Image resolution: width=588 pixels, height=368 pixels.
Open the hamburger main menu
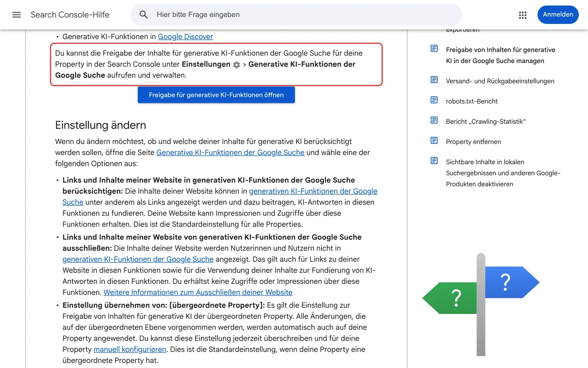point(17,15)
